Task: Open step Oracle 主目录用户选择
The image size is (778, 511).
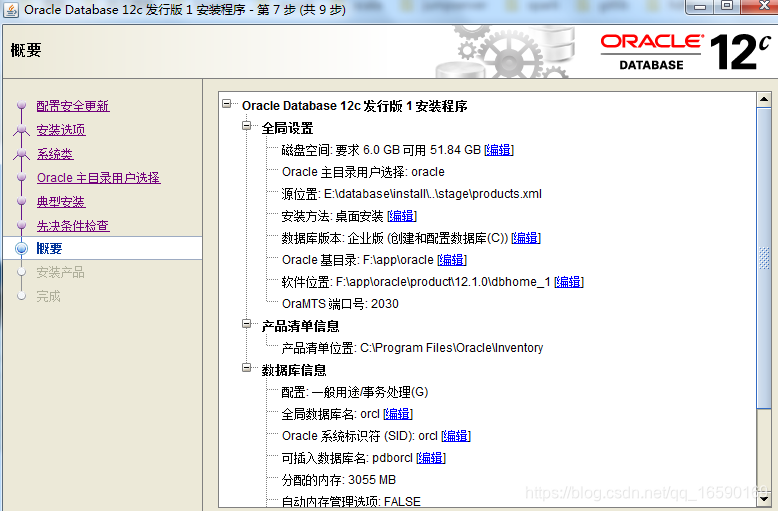Action: click(98, 178)
